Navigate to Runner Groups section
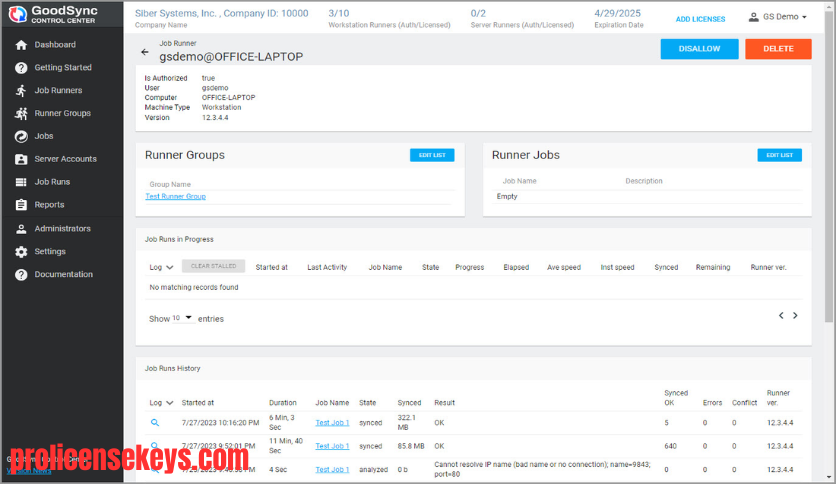 (62, 114)
